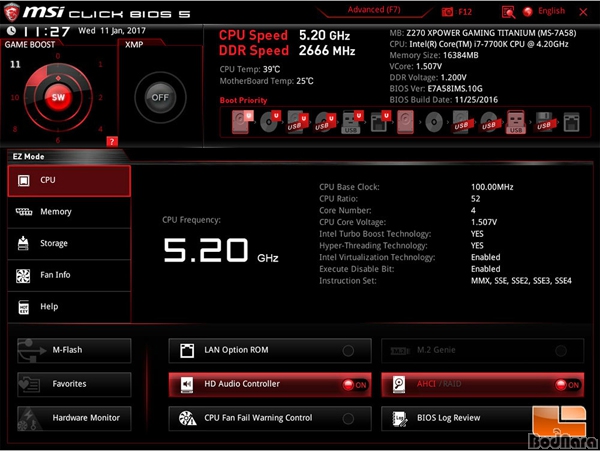Open the Help tab
Image resolution: width=600 pixels, height=451 pixels.
[x=69, y=307]
